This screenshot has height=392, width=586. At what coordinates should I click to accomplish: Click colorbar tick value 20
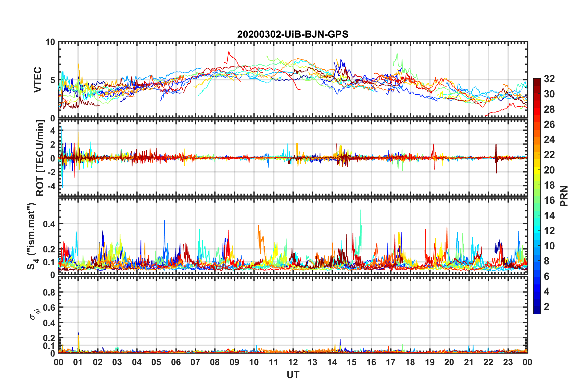coord(549,170)
